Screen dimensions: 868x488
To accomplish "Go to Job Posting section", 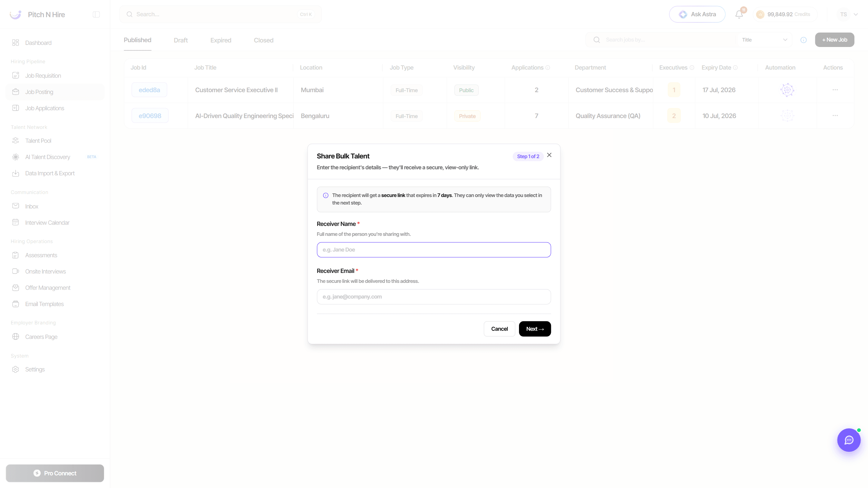I will click(55, 92).
